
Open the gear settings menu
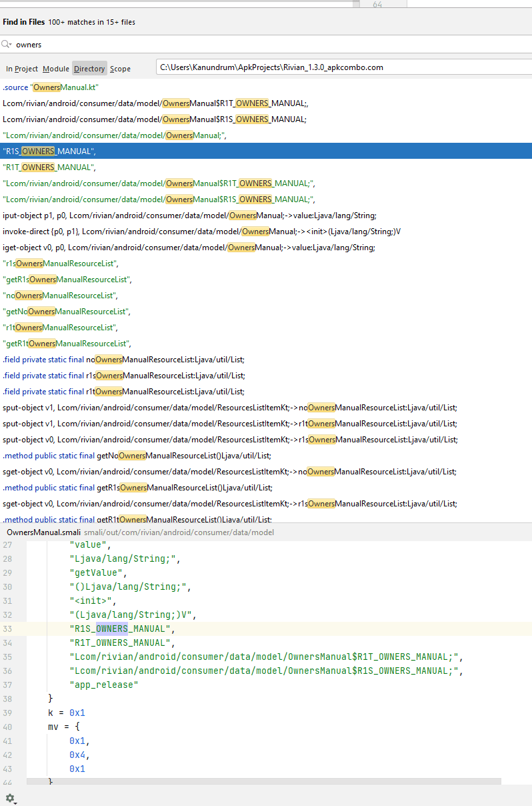(x=10, y=798)
